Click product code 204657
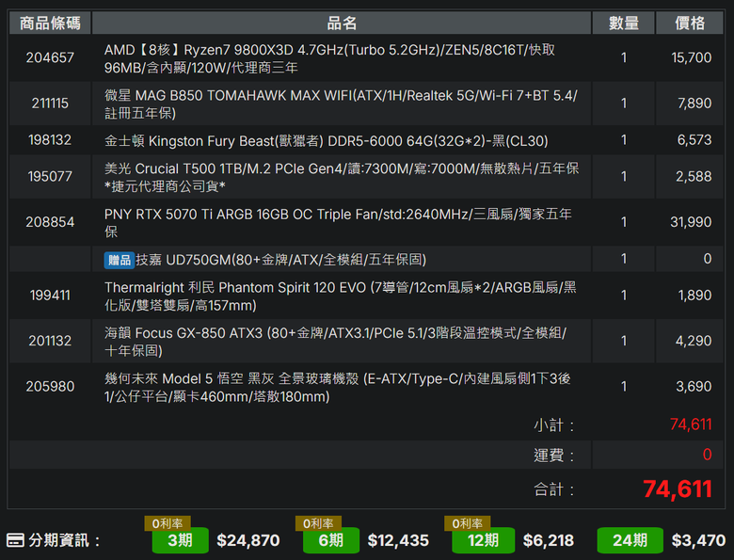Image resolution: width=734 pixels, height=560 pixels. click(x=50, y=57)
